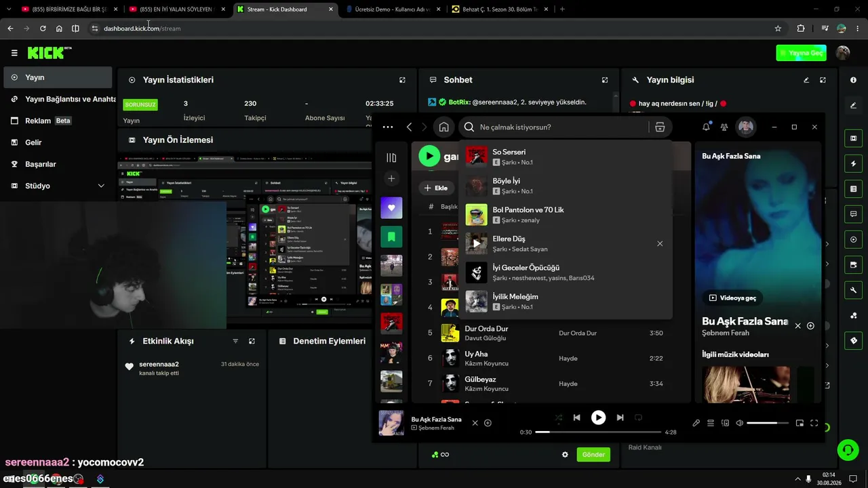Expand the Etkinlik Akışı panel
The width and height of the screenshot is (868, 488).
point(252,341)
